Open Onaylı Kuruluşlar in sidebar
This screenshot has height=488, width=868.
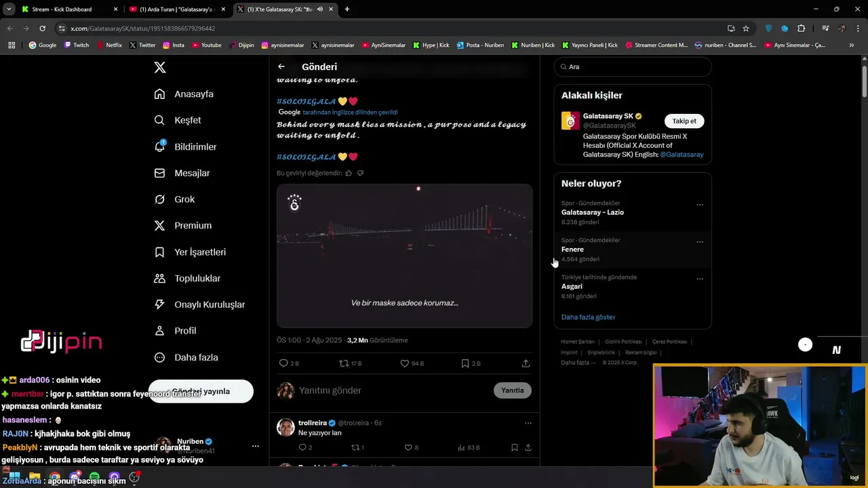(199, 305)
